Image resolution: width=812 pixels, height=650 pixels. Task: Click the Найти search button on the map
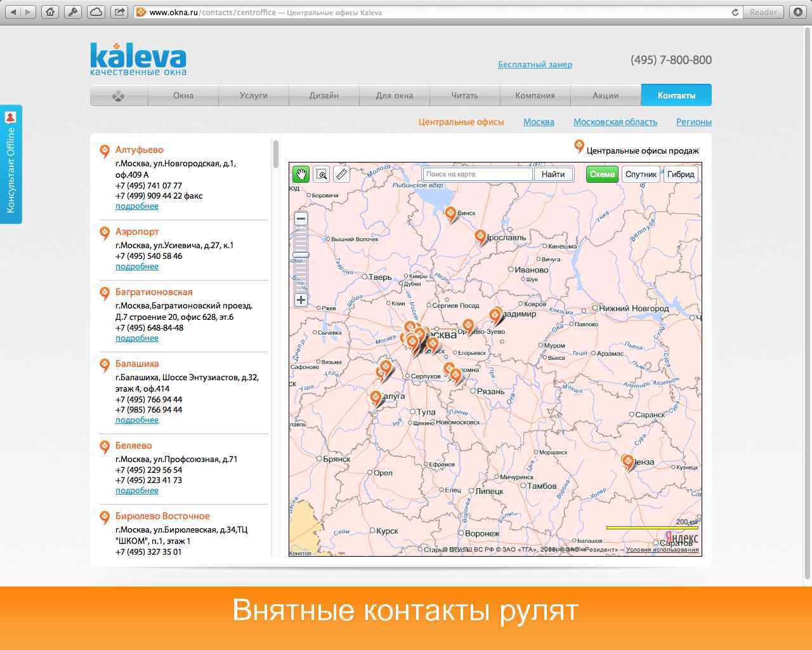tap(553, 174)
